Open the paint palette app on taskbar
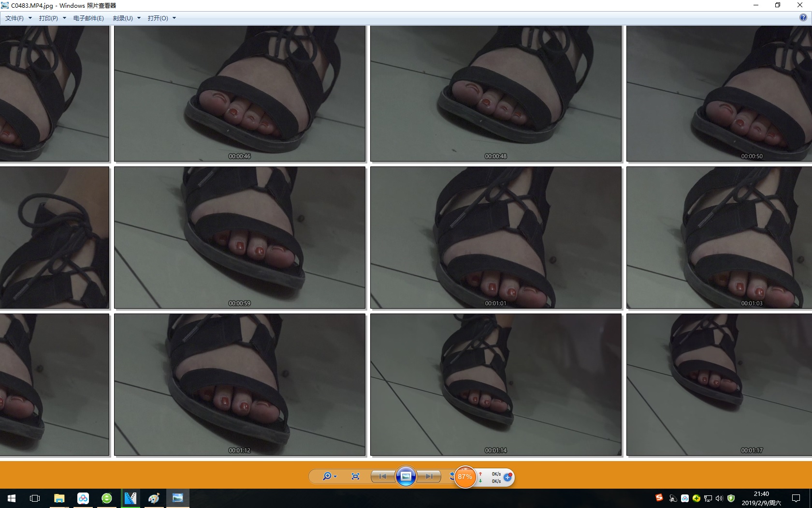 154,498
